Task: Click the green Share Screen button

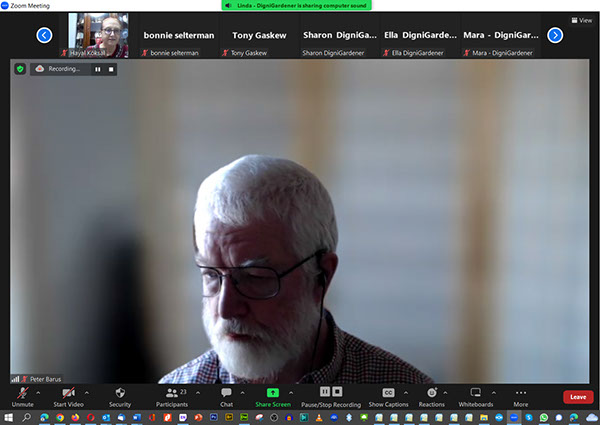Action: 273,397
